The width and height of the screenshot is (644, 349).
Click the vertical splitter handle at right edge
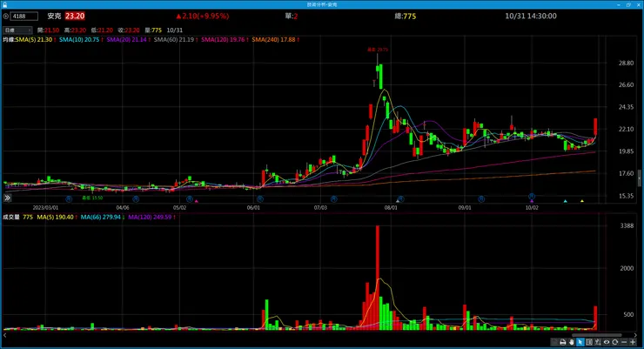pyautogui.click(x=639, y=178)
